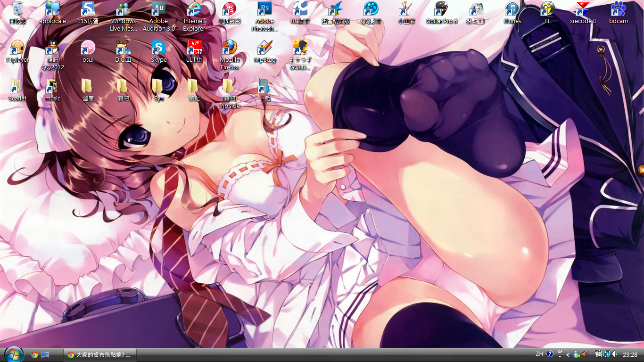The height and width of the screenshot is (362, 644).
Task: Open the 回收娘 recycle bin icon
Action: coord(17,13)
